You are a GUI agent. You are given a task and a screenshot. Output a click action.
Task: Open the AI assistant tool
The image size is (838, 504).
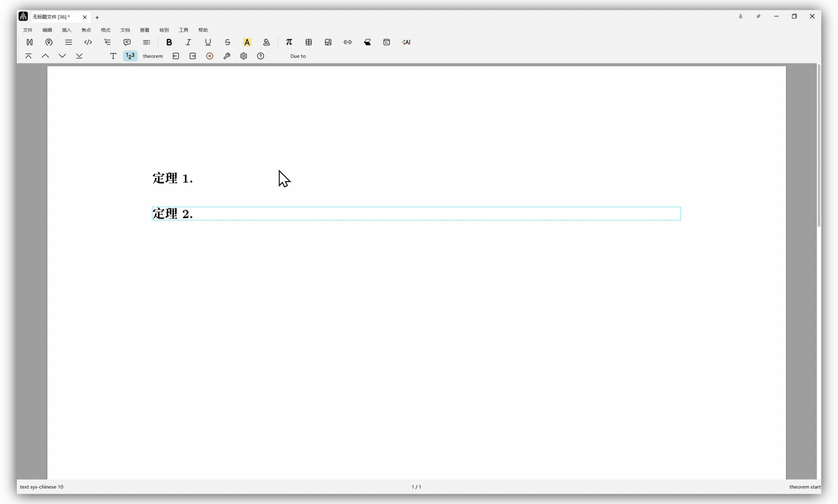[406, 42]
